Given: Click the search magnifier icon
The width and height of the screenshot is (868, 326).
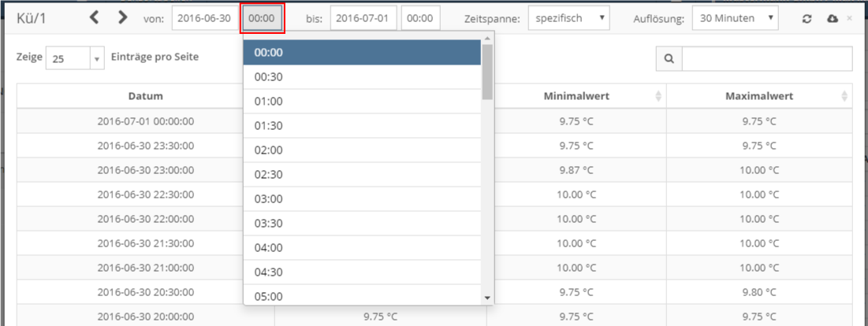Looking at the screenshot, I should pos(669,59).
